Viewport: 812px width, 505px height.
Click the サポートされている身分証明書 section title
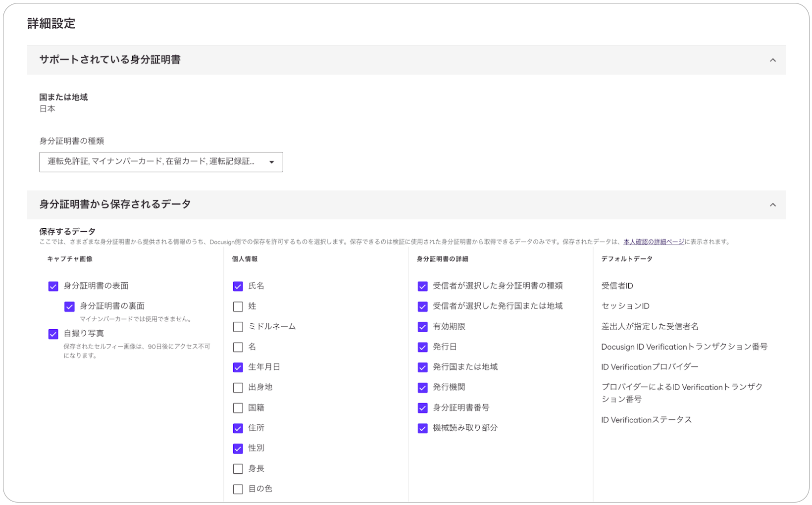point(110,60)
